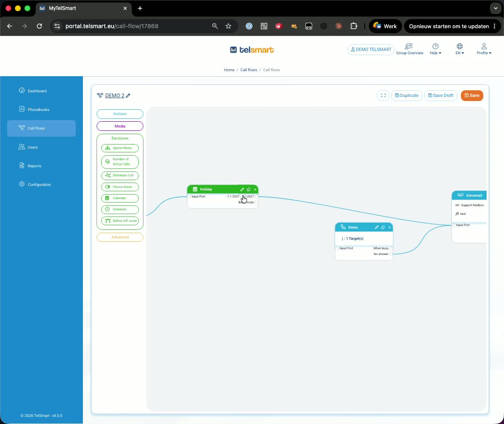The height and width of the screenshot is (424, 504).
Task: Go back with the browser back arrow
Action: click(x=10, y=26)
